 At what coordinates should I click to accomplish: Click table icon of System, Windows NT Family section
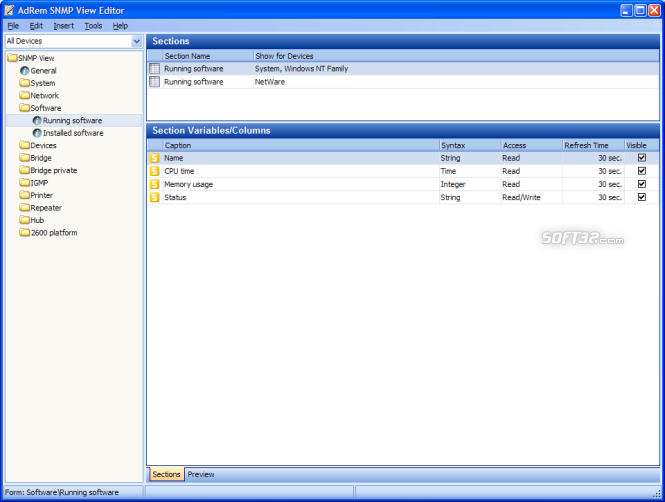click(154, 69)
